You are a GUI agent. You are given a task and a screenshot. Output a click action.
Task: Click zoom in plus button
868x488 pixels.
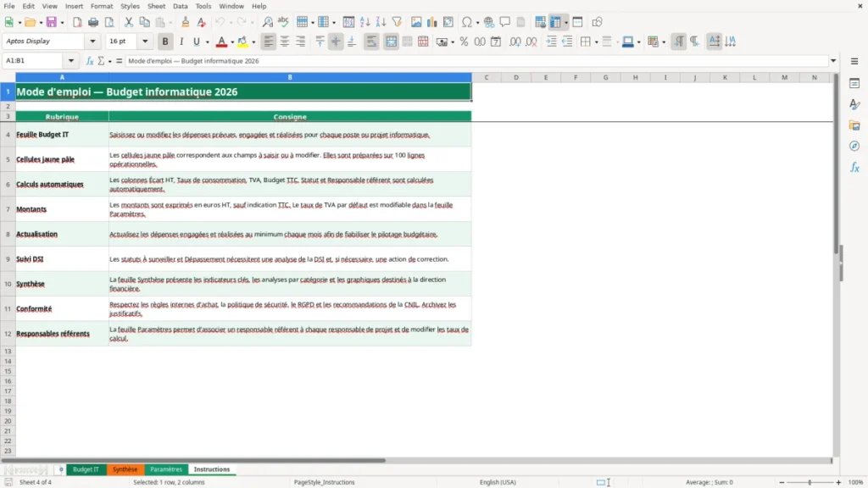(x=838, y=482)
